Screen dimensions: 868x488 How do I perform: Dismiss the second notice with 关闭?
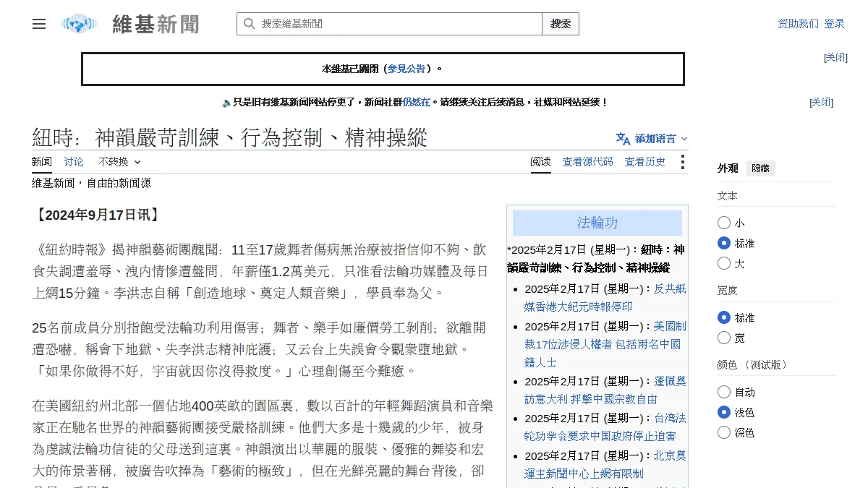[x=821, y=103]
